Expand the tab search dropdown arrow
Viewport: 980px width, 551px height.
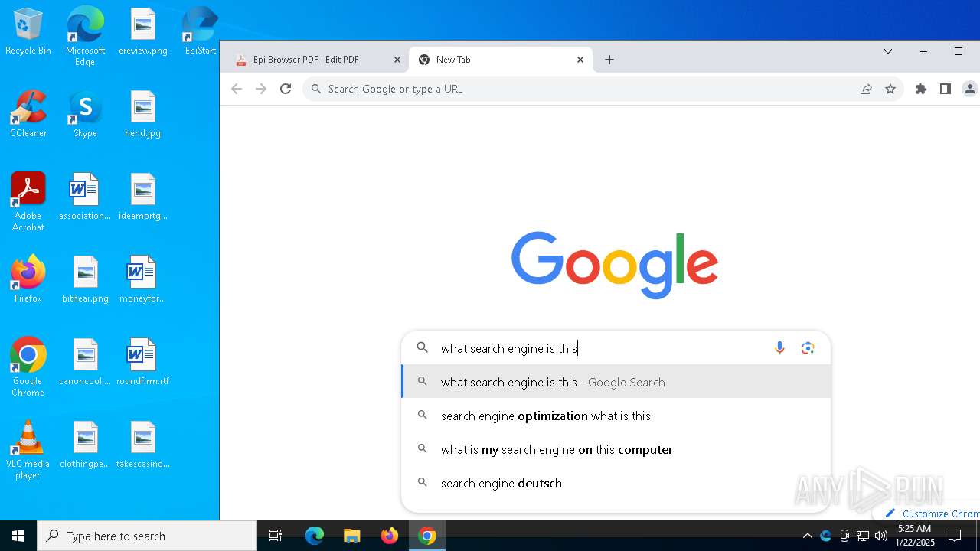pos(888,52)
